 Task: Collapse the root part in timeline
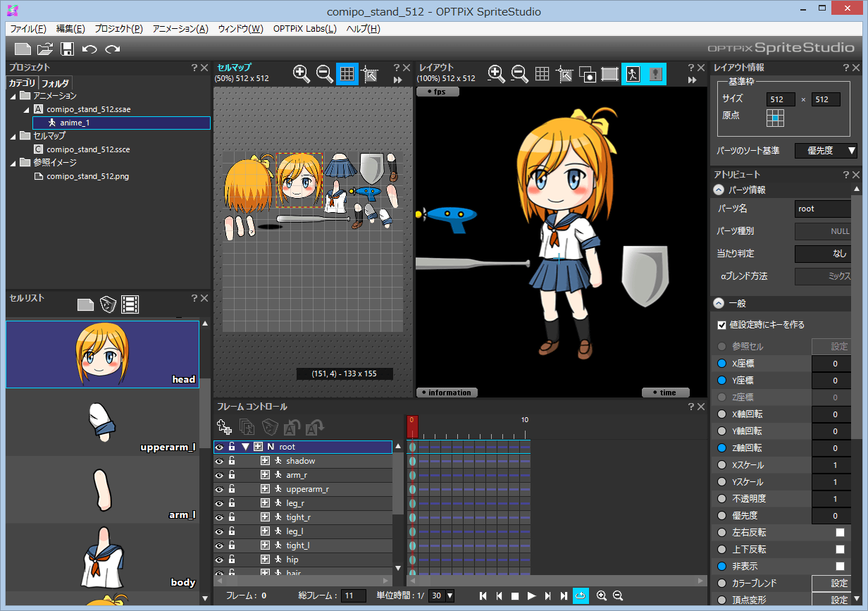click(245, 447)
